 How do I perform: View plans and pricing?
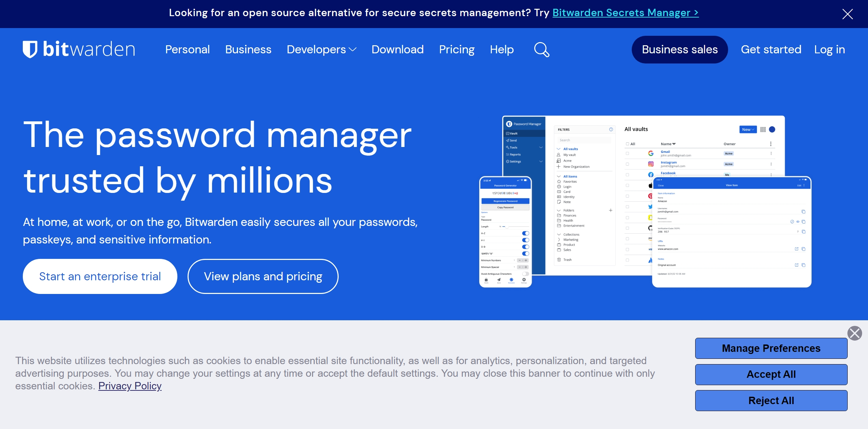click(263, 276)
